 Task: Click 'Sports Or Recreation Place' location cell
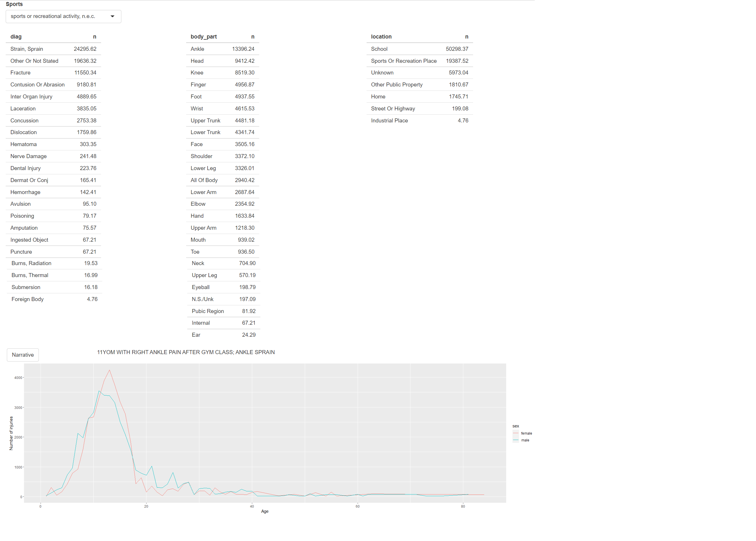coord(404,61)
